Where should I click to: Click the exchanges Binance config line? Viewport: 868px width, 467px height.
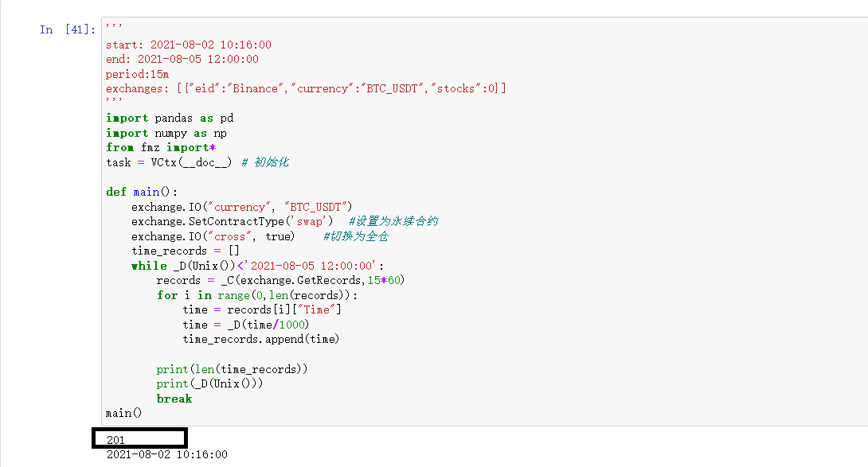point(306,88)
